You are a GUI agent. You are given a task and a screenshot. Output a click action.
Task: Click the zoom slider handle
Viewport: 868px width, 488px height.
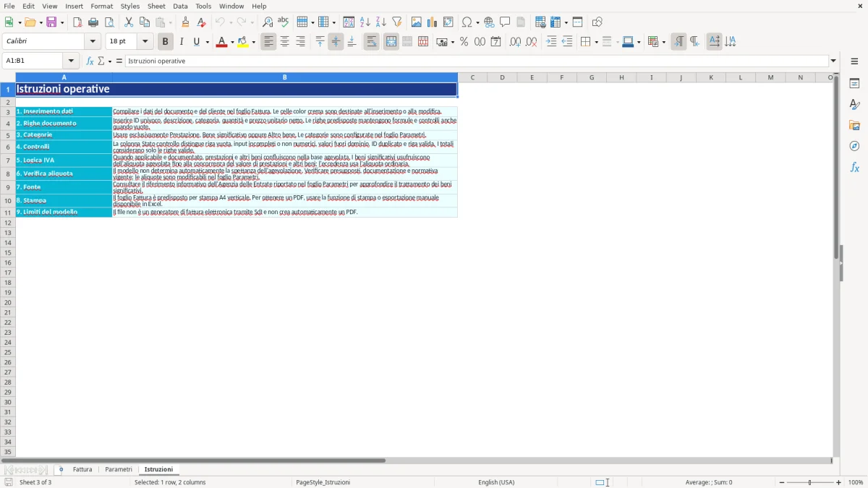809,482
